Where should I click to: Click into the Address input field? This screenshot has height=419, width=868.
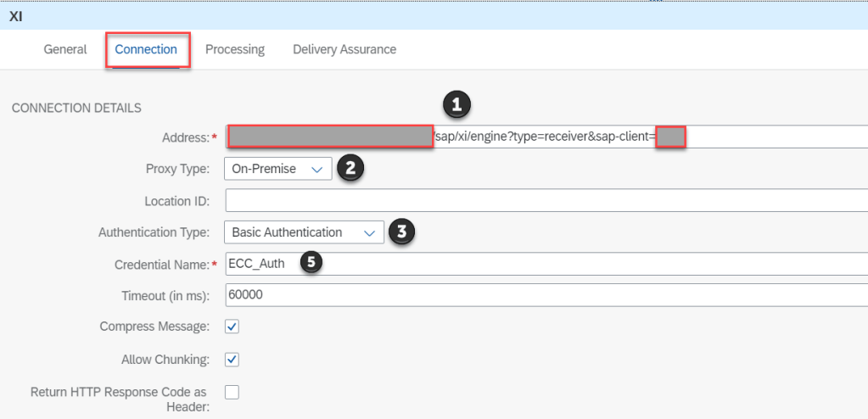543,137
